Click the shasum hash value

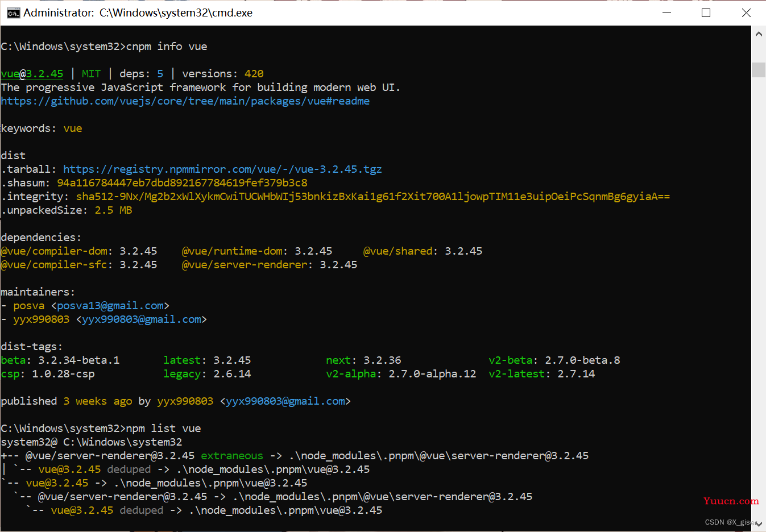click(x=182, y=183)
